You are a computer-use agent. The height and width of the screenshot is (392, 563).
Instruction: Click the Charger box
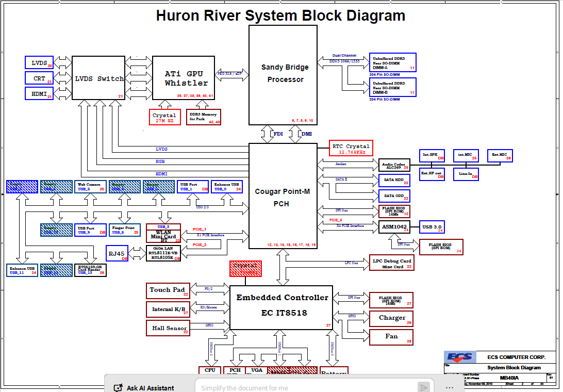click(391, 319)
